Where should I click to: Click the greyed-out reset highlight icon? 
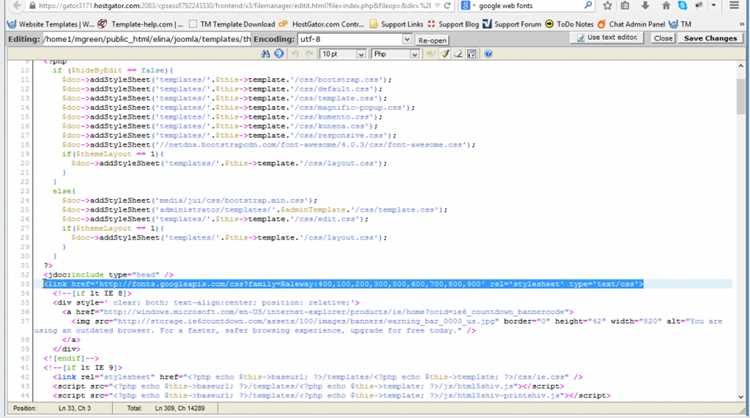pos(431,54)
